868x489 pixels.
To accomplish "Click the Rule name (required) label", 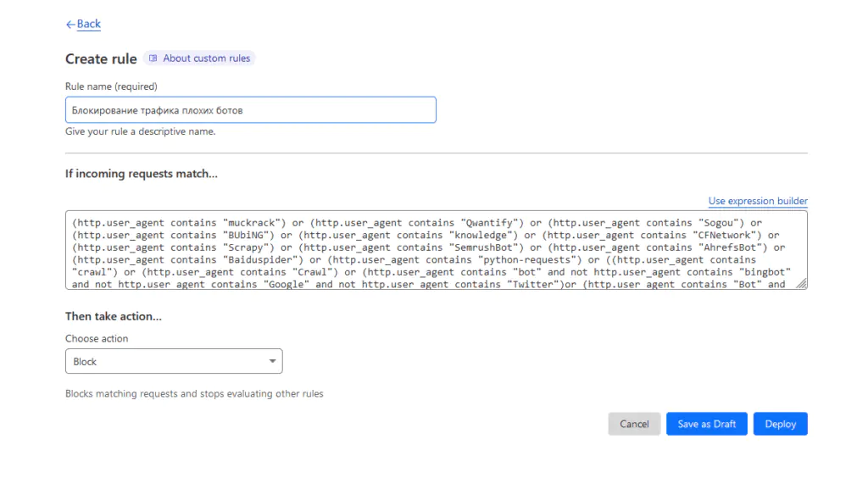I will pyautogui.click(x=111, y=86).
